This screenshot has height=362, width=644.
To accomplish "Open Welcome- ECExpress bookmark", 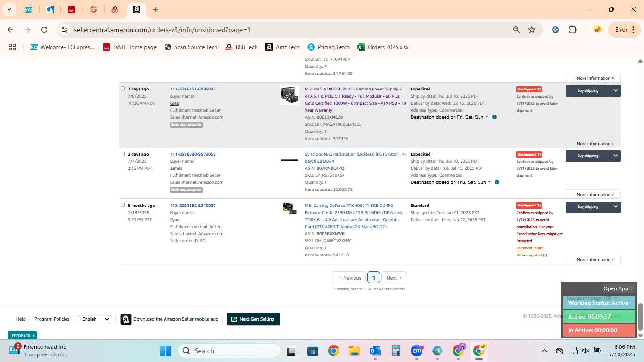I will pyautogui.click(x=62, y=47).
